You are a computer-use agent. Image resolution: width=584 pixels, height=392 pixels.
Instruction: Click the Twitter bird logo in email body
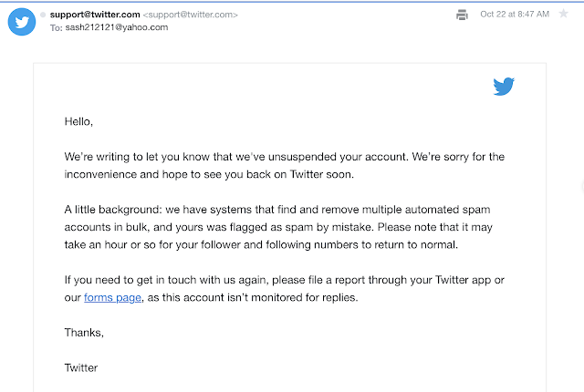(504, 87)
